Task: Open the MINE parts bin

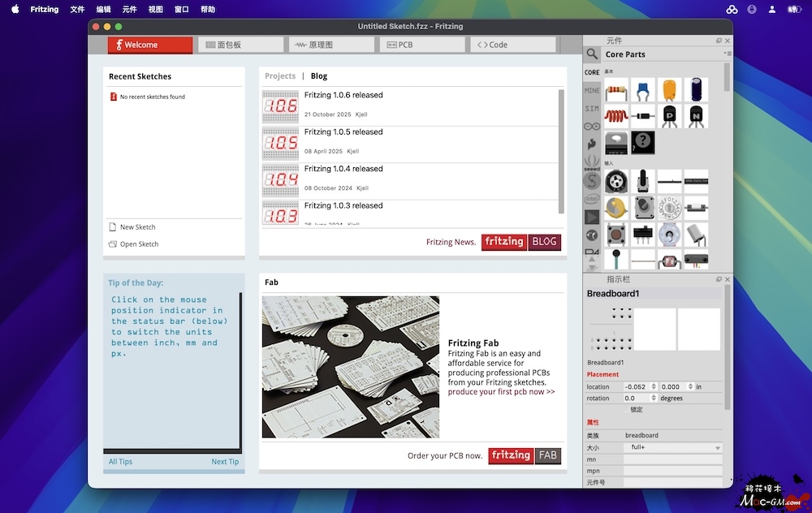Action: tap(592, 90)
